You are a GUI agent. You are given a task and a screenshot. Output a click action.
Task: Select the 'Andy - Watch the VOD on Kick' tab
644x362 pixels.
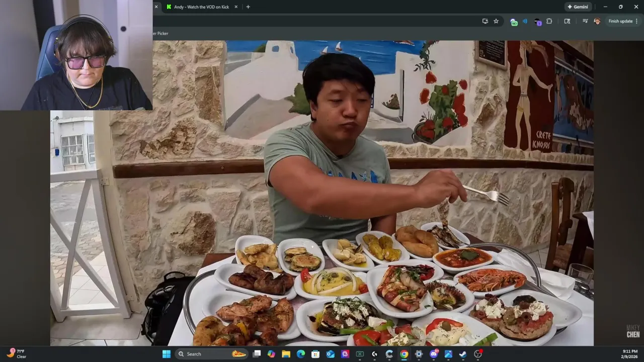point(202,7)
